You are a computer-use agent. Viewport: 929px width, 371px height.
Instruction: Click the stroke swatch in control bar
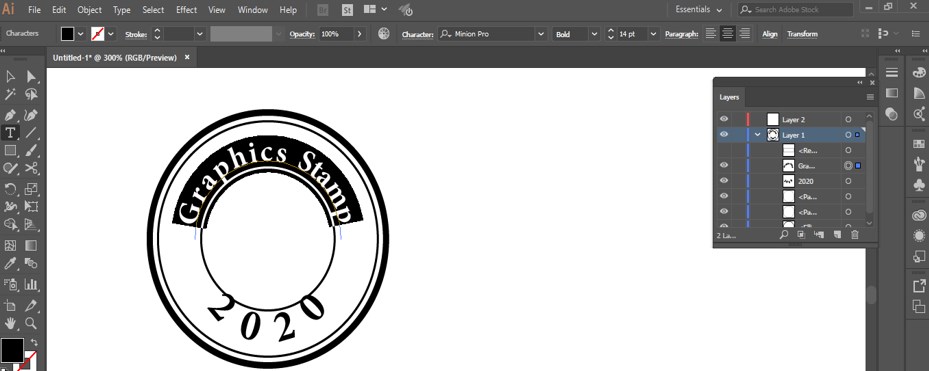[98, 34]
